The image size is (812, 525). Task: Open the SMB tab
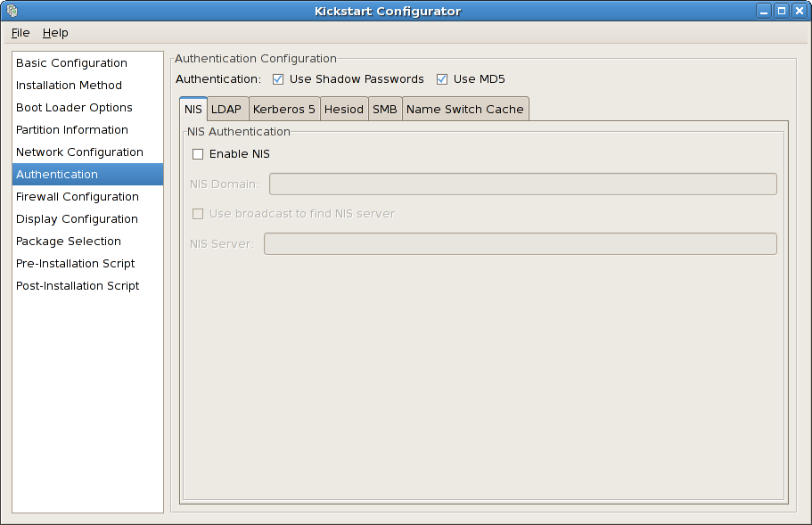(x=385, y=109)
